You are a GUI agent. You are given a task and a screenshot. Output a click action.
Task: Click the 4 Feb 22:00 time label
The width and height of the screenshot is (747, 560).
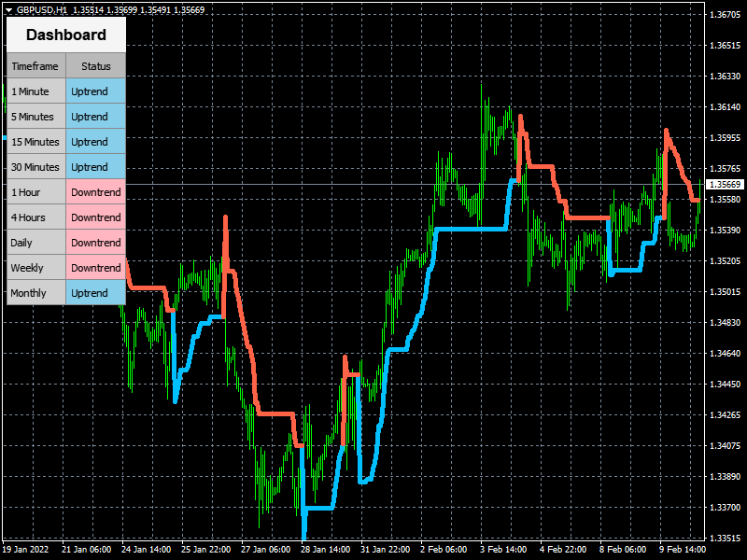(563, 550)
